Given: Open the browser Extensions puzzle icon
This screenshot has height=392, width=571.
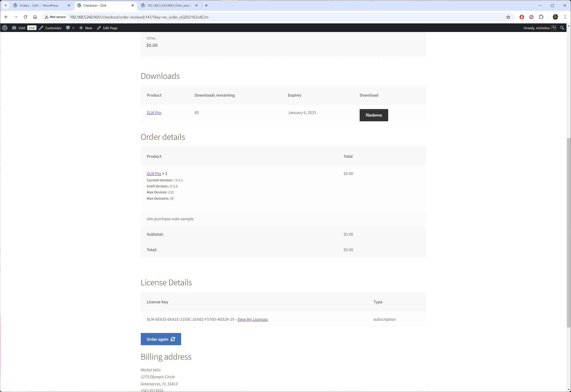Looking at the screenshot, I should [x=541, y=17].
